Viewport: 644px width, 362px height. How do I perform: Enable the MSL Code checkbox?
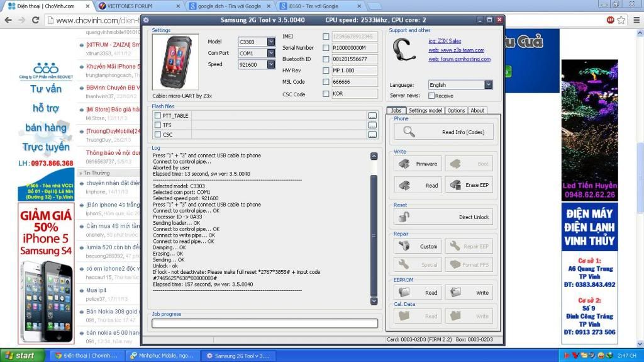click(326, 82)
